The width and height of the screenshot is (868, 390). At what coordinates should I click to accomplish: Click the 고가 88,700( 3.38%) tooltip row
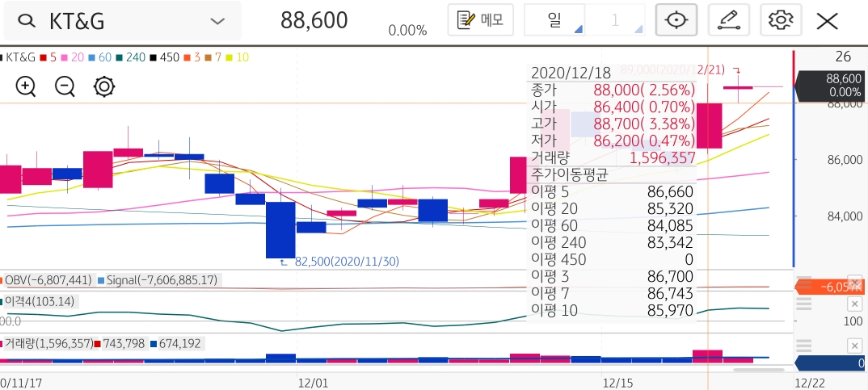[x=613, y=124]
